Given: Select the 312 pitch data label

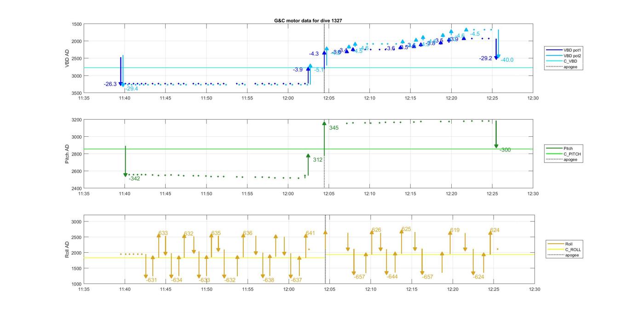Looking at the screenshot, I should point(317,160).
